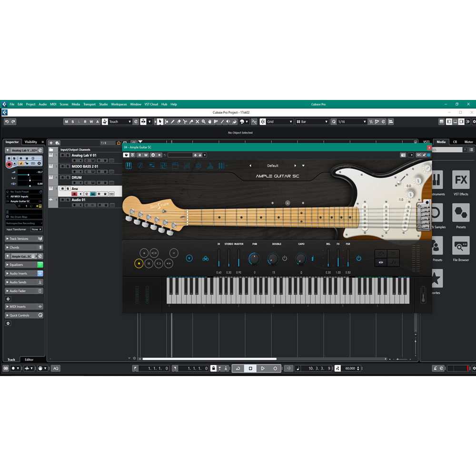Select the Range Selection tool
Viewport: 476px width, 476px height.
coord(166,122)
